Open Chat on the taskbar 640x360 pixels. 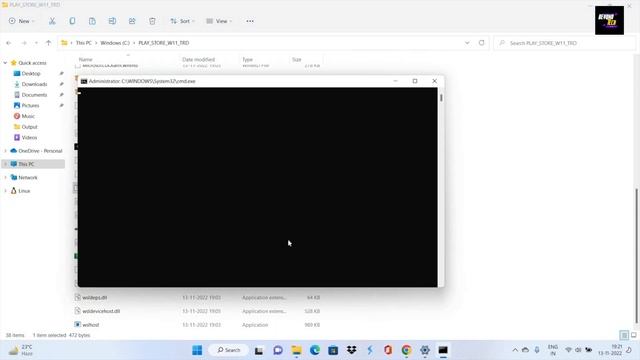tap(278, 350)
